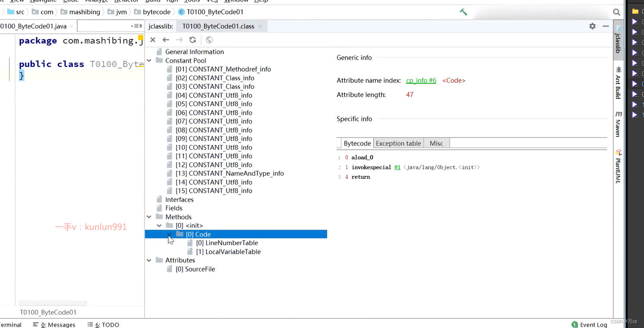The height and width of the screenshot is (328, 644).
Task: Switch to the Bytecode tab
Action: [x=357, y=143]
